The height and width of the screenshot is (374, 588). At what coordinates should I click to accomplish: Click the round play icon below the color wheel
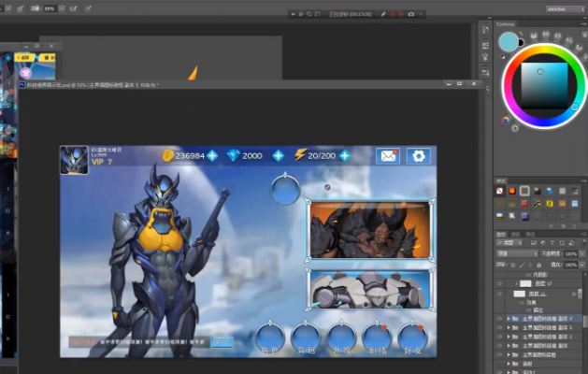515,128
